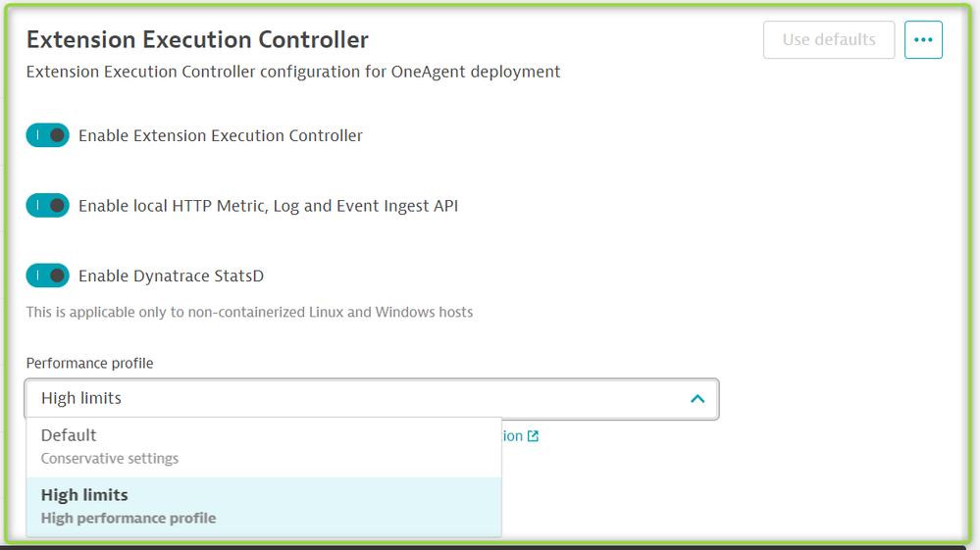
Task: Open the three-dot more options menu
Action: [923, 40]
